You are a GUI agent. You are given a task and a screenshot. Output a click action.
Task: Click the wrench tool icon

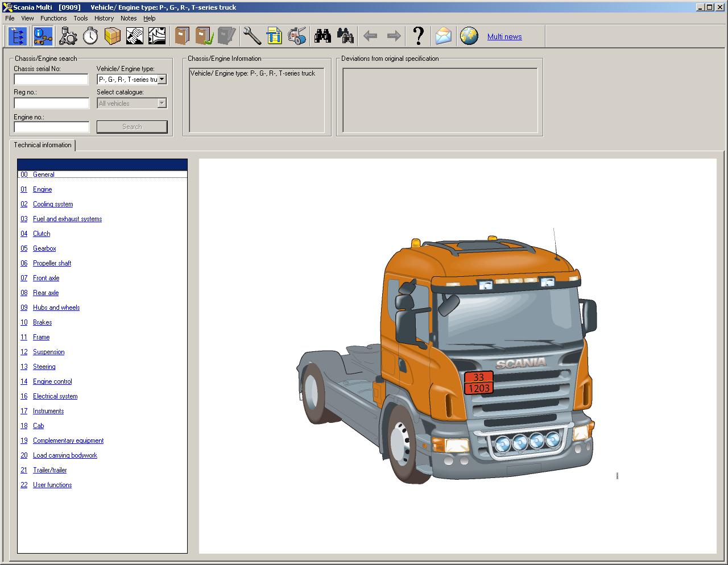tap(252, 36)
